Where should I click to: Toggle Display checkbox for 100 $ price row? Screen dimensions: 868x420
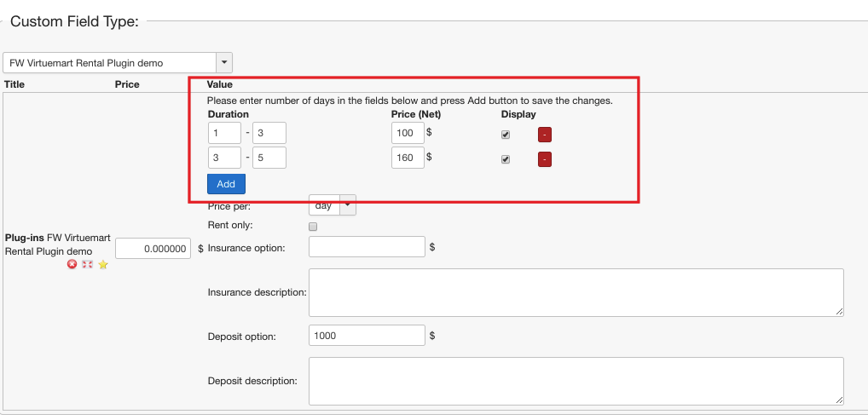[506, 135]
